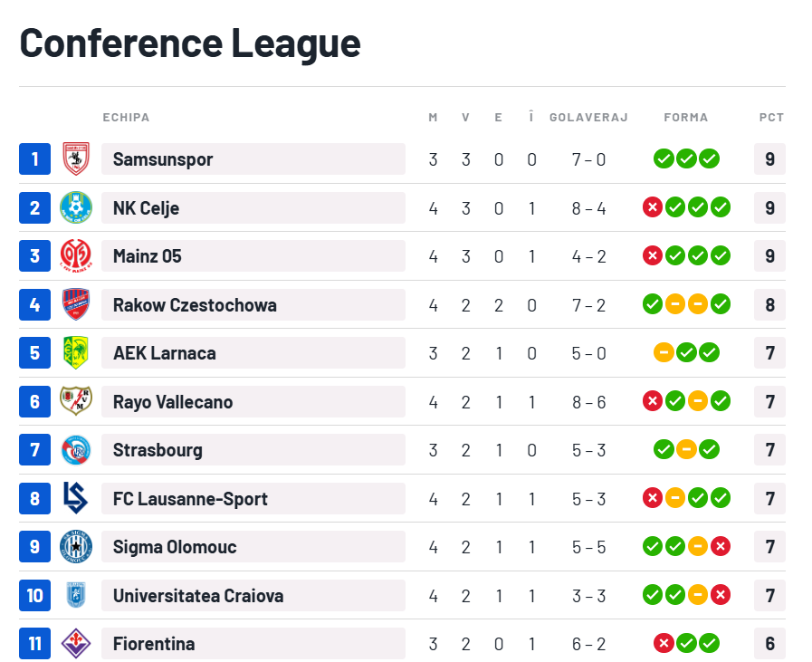This screenshot has height=662, width=812.
Task: Select the Rakow Czestochowa team name
Action: pos(195,305)
